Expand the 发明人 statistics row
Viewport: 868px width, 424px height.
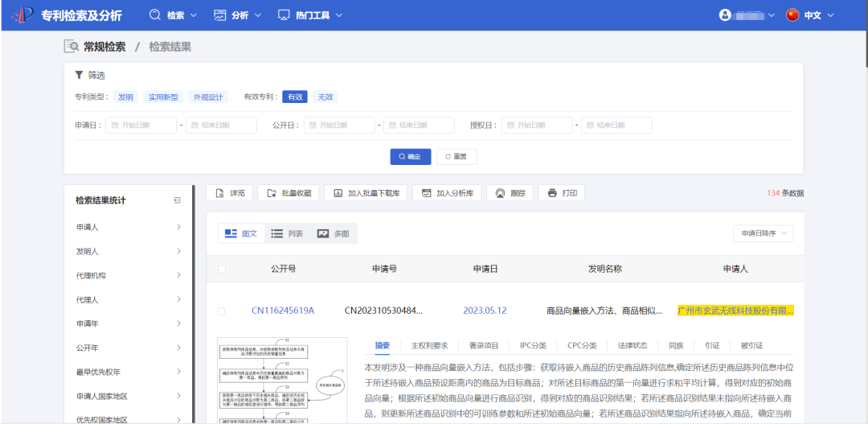(x=129, y=251)
